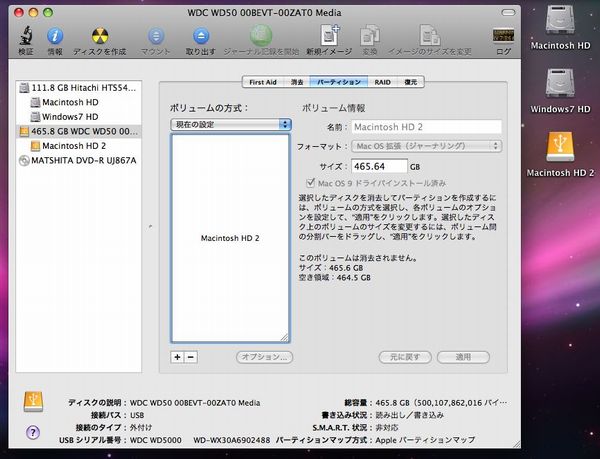
Task: Switch to the First Aid tab
Action: coord(262,82)
